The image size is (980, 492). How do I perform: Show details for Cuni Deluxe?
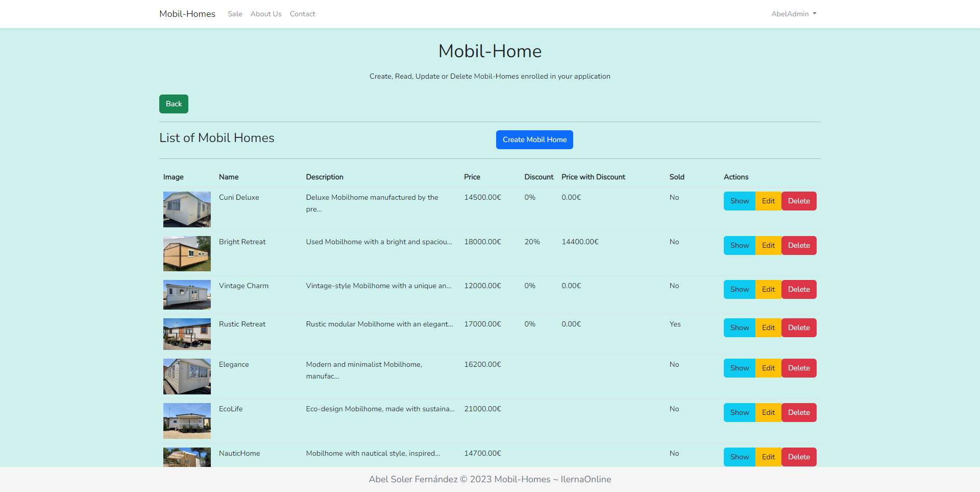coord(739,201)
